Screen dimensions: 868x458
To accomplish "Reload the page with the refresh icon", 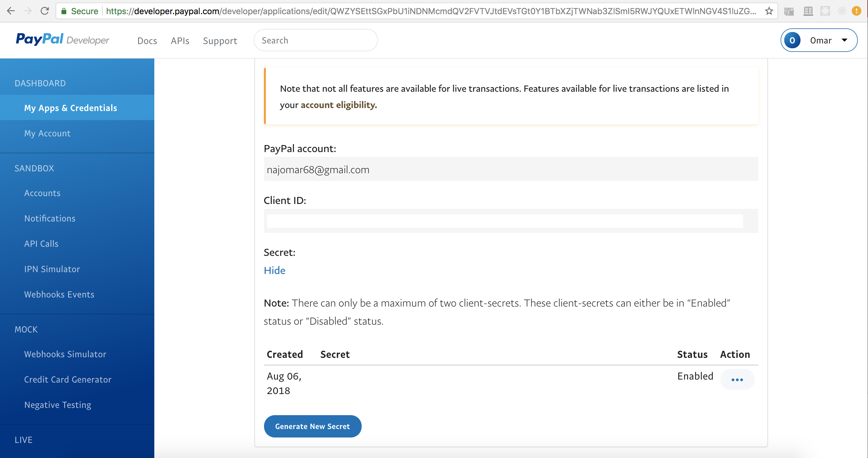I will click(x=45, y=11).
